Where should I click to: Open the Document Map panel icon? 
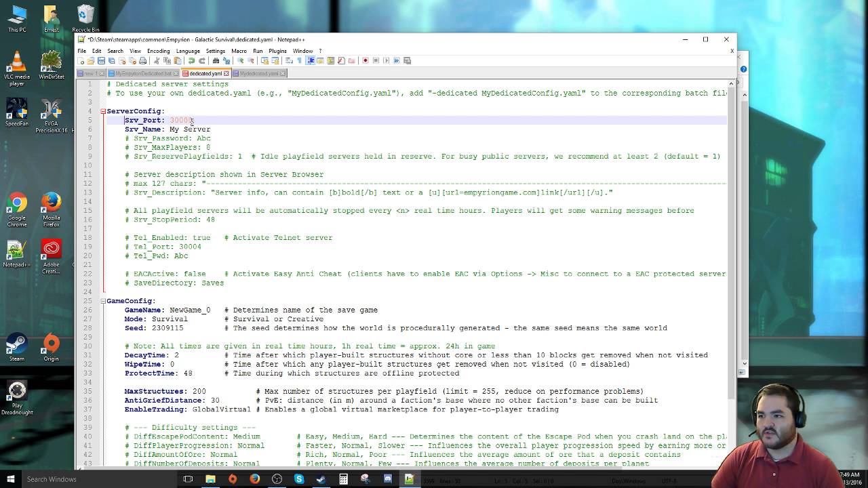tap(330, 60)
